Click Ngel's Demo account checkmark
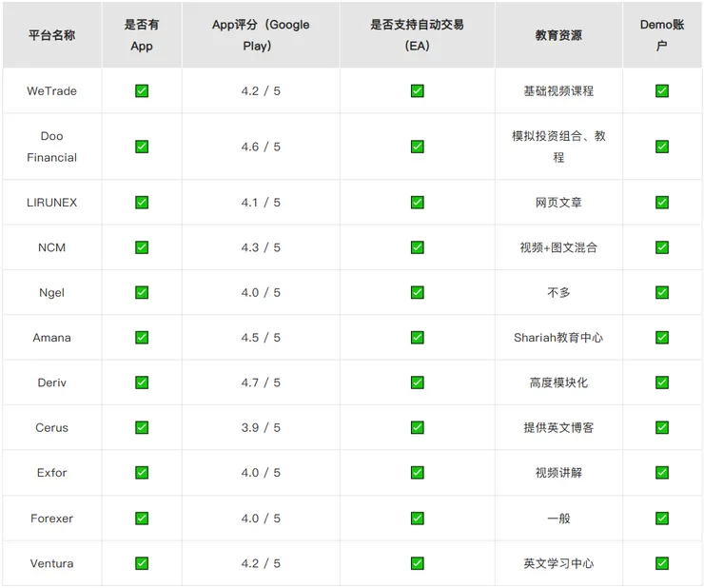 click(x=662, y=292)
